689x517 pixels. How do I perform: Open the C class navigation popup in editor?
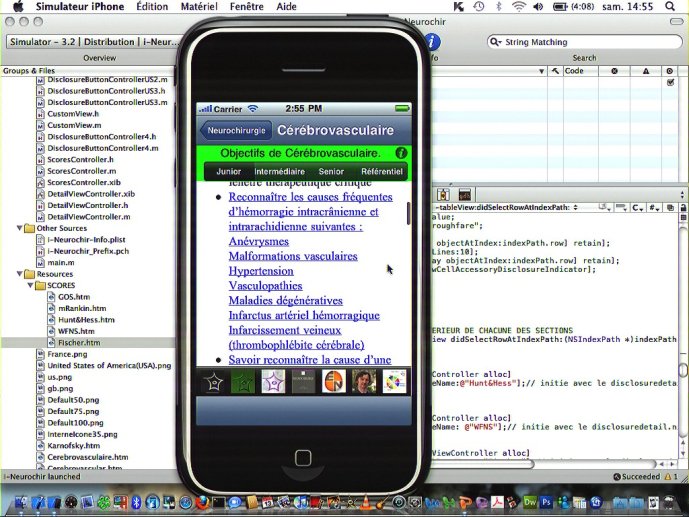tap(638, 207)
